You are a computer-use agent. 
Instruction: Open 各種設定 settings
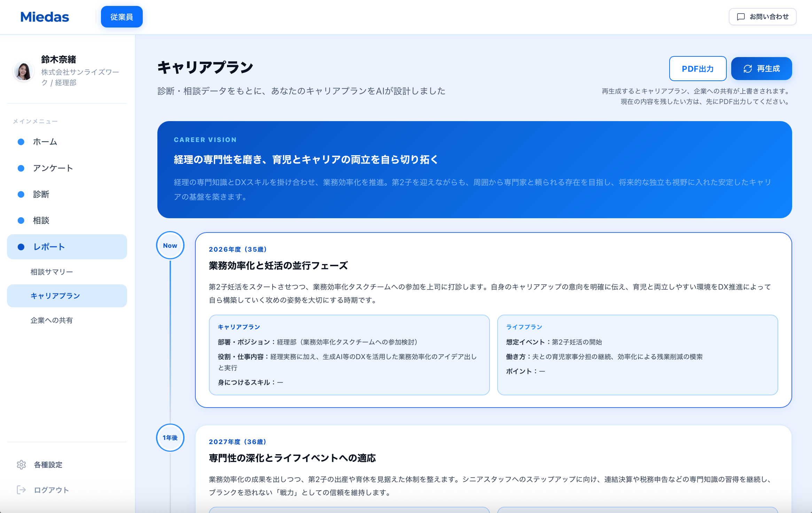tap(48, 465)
